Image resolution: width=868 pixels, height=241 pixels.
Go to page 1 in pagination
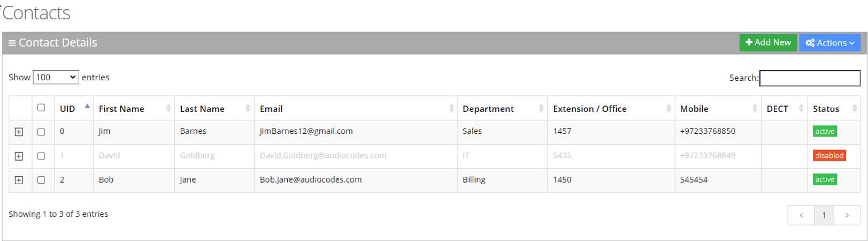(x=824, y=215)
